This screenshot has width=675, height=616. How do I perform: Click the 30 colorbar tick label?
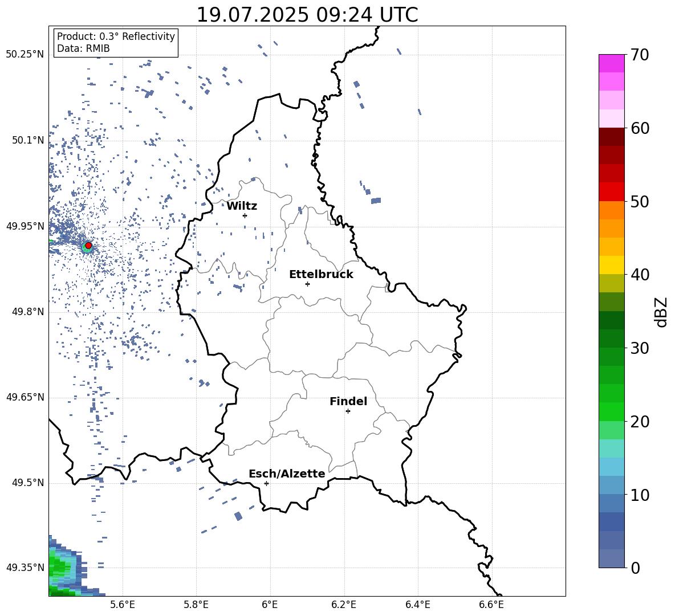point(640,348)
